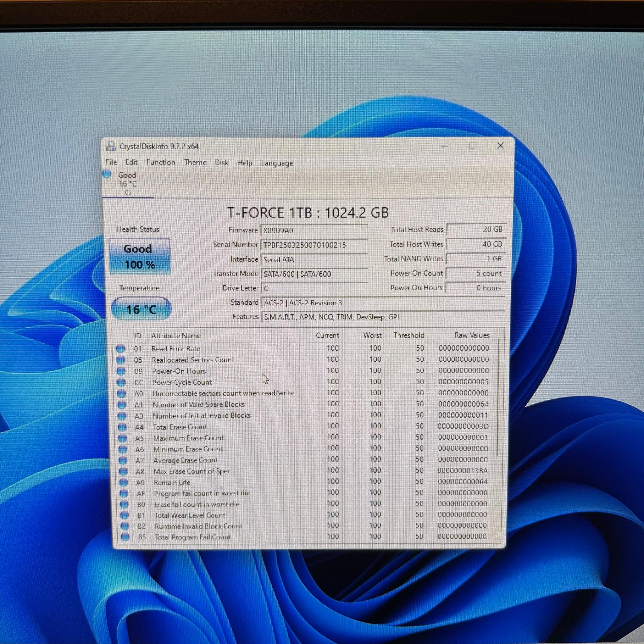Click status orb for Number of Initial Invalid Blocks
644x644 pixels.
click(x=122, y=416)
